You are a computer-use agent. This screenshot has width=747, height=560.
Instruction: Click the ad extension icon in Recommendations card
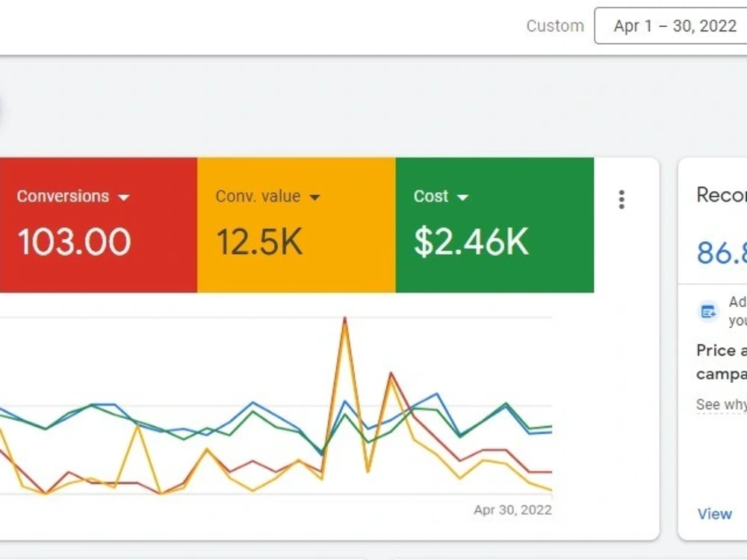pos(708,312)
